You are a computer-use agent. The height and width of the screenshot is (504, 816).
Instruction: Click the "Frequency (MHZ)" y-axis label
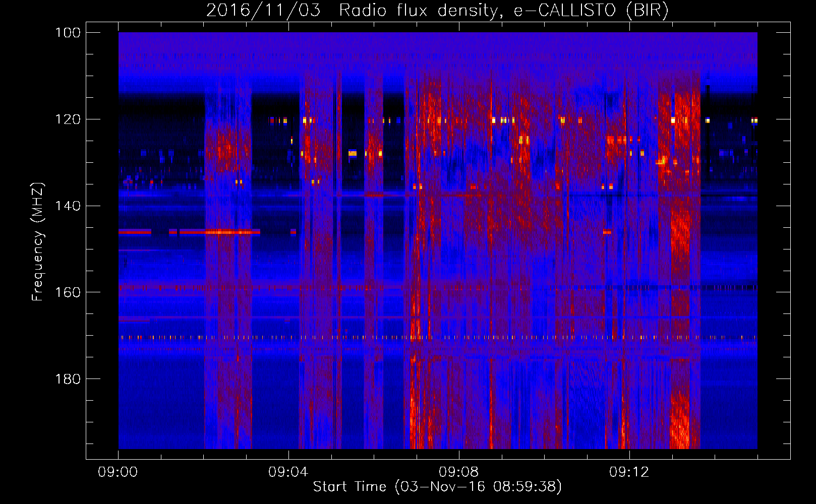pos(38,241)
